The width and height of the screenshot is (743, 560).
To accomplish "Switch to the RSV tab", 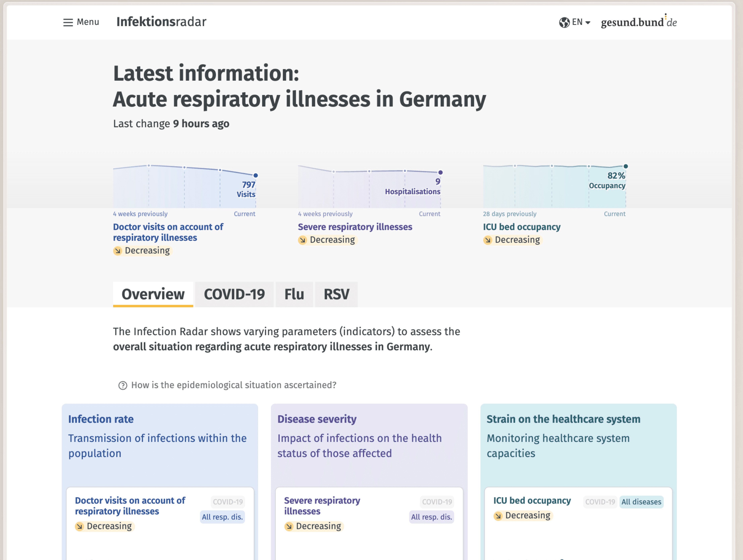I will coord(336,294).
